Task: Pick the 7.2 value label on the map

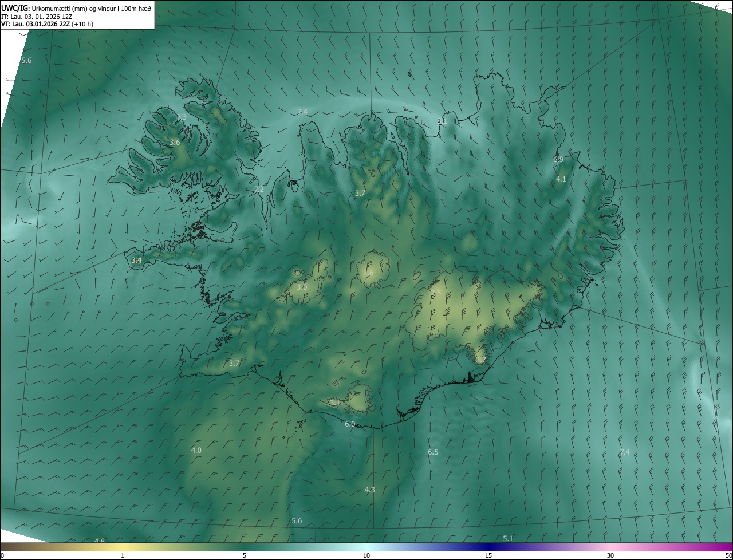Action: pyautogui.click(x=259, y=189)
